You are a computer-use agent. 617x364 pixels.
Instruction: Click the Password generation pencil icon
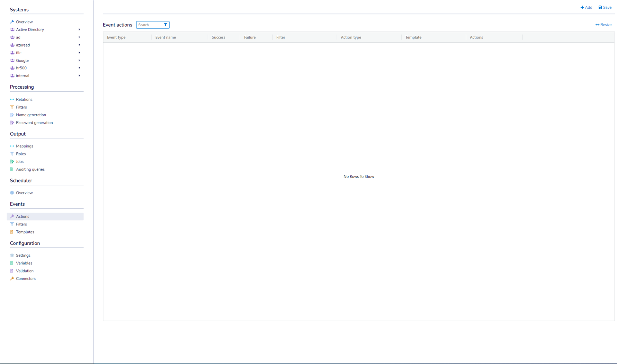coord(12,123)
